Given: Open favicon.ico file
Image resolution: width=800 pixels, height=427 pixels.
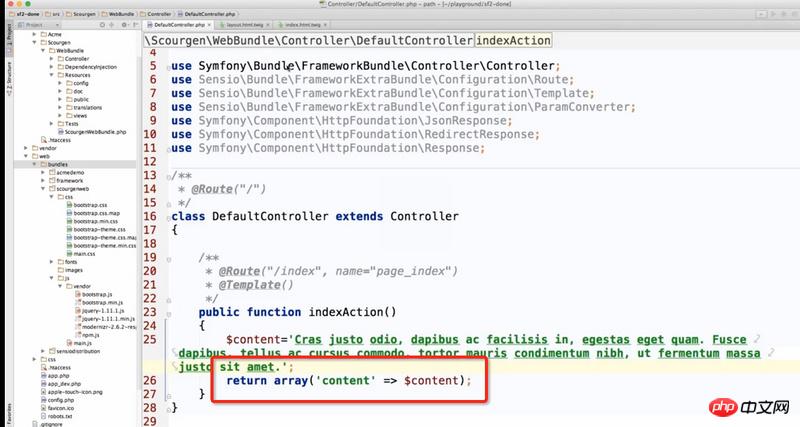Looking at the screenshot, I should click(x=57, y=408).
